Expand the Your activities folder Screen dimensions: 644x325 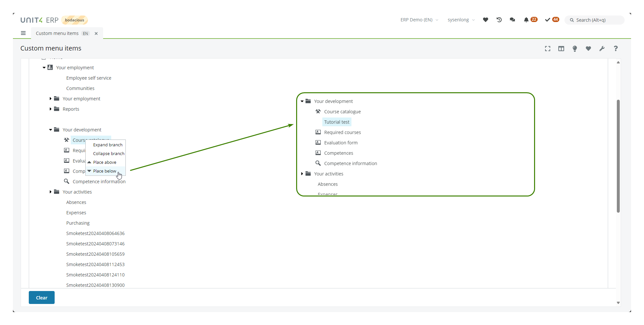[51, 192]
